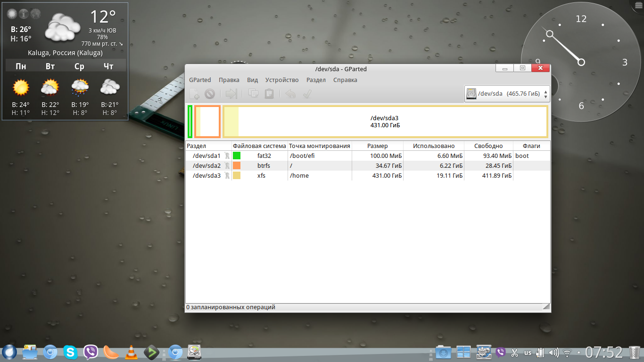Launch Chromium from the icon beside Skype
Image resolution: width=644 pixels, height=362 pixels.
[50, 352]
